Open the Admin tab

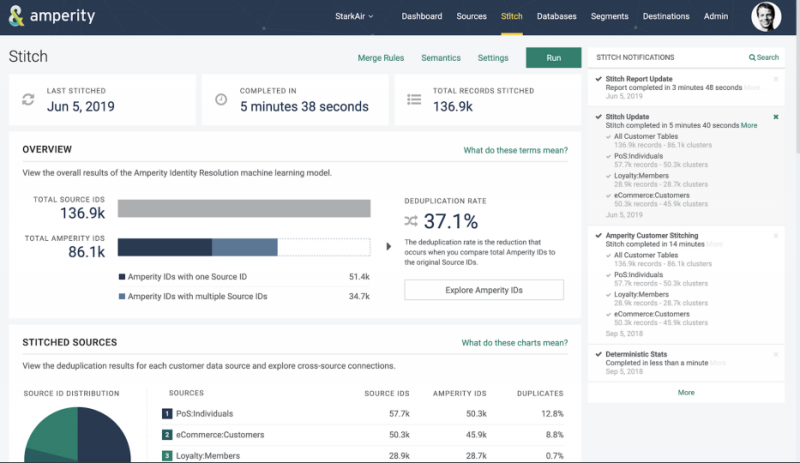716,16
